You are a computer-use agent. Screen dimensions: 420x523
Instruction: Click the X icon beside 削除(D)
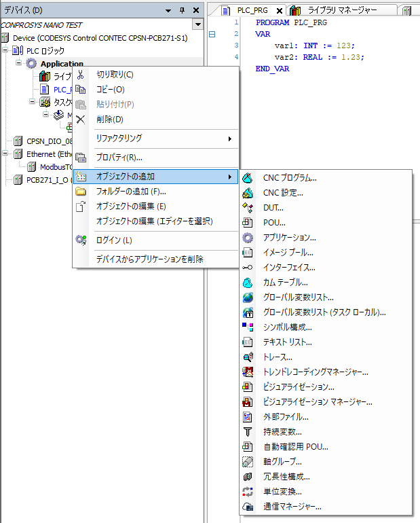(80, 120)
